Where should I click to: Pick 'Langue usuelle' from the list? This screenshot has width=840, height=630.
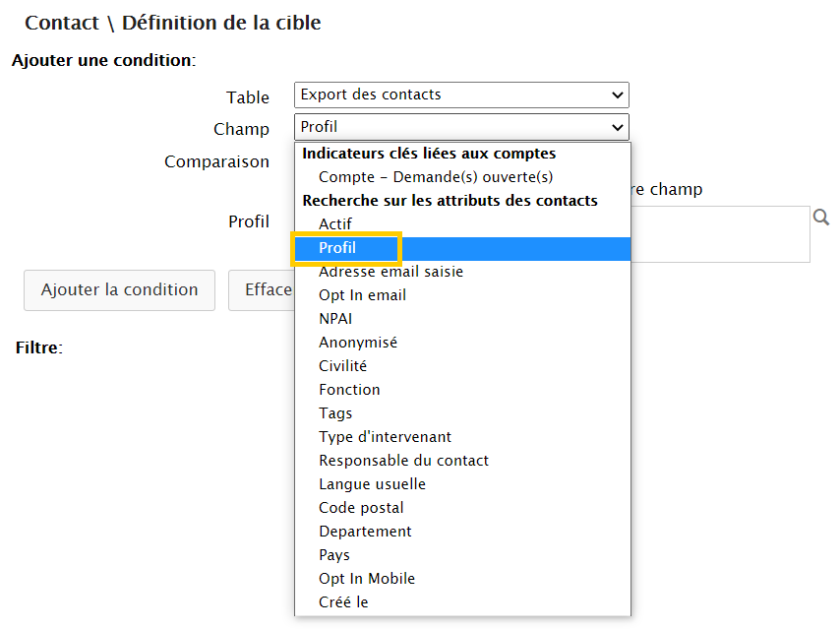pos(372,484)
